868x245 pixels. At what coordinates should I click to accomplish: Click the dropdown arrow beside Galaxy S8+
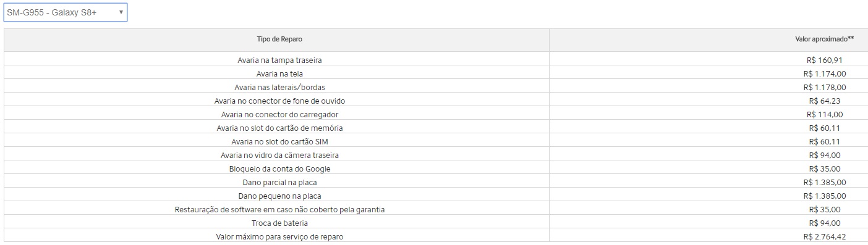click(121, 12)
